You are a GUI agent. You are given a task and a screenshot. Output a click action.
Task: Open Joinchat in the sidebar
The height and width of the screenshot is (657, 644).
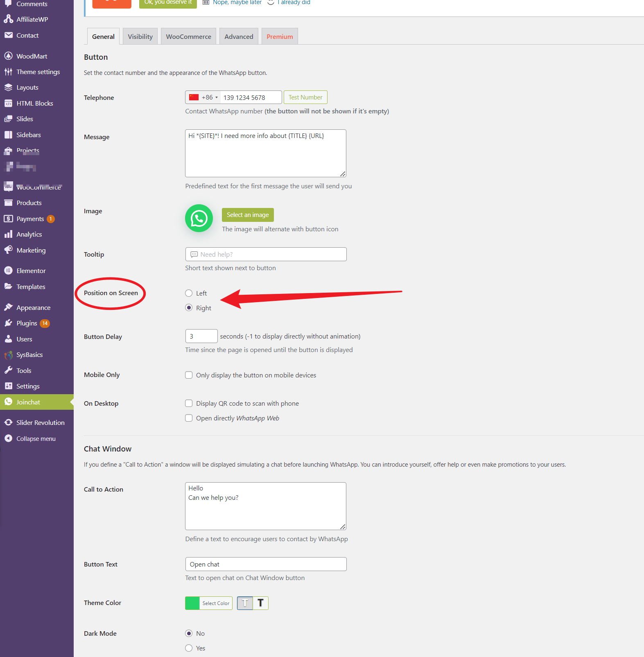[x=28, y=402]
